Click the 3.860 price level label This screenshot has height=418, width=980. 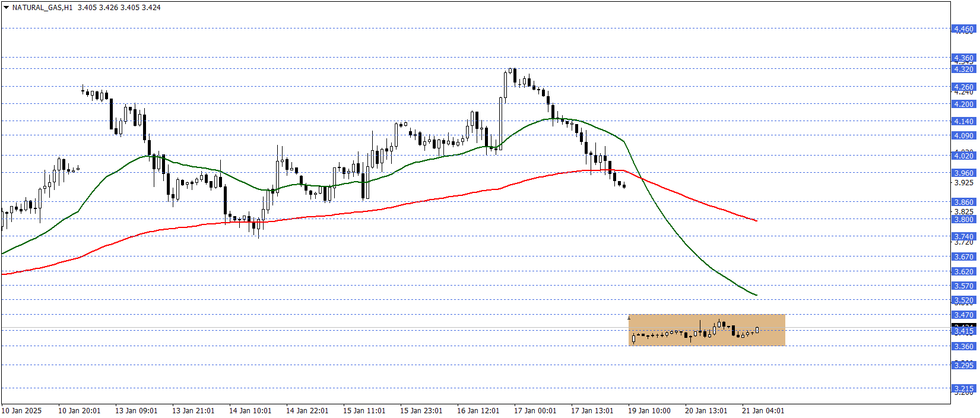963,202
